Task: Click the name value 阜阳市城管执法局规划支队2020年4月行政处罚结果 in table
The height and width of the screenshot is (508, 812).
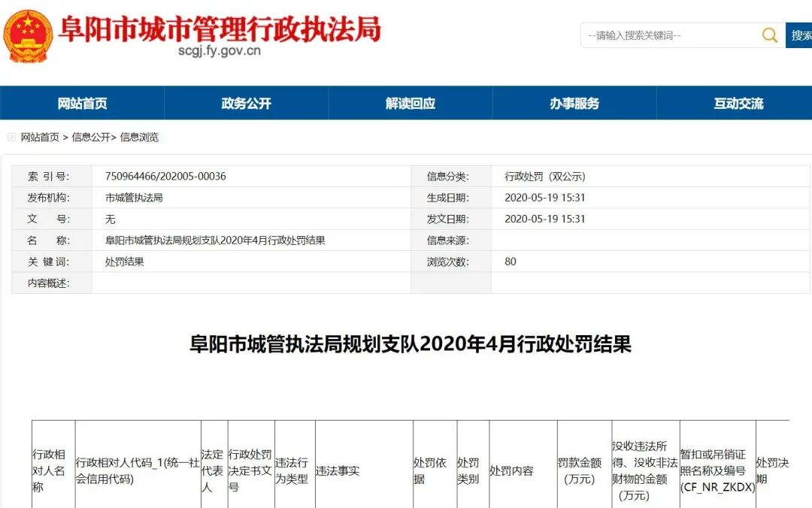Action: [x=215, y=240]
